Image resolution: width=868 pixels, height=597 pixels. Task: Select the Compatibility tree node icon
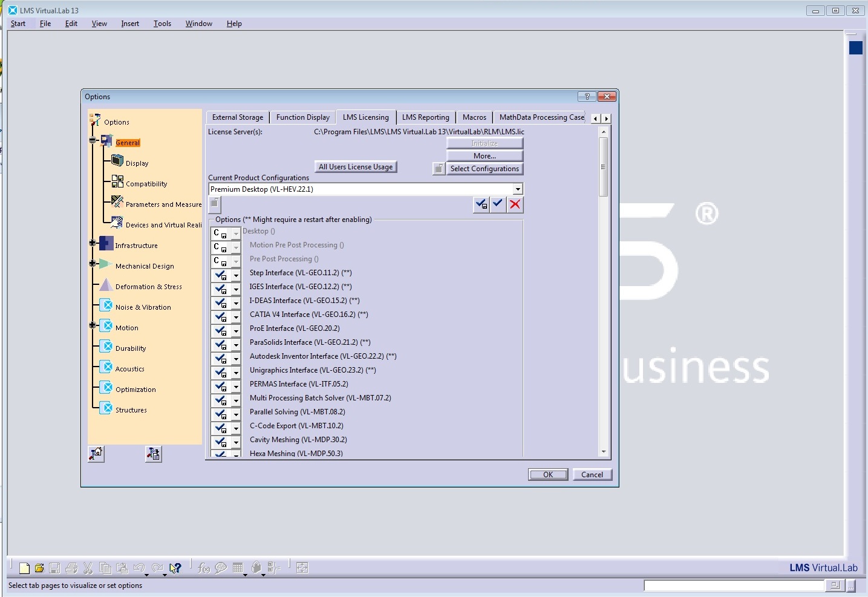coord(117,181)
